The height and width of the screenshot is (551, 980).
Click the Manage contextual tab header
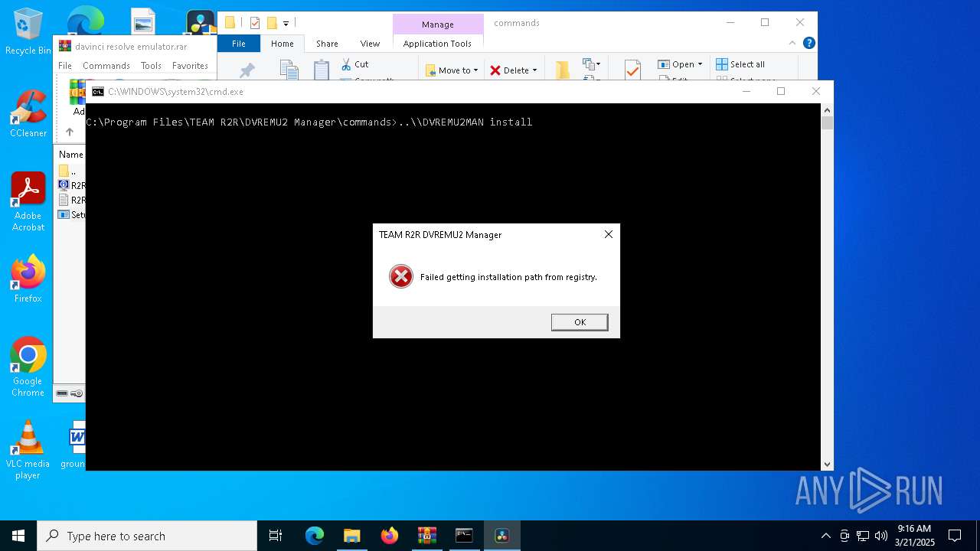[x=438, y=24]
